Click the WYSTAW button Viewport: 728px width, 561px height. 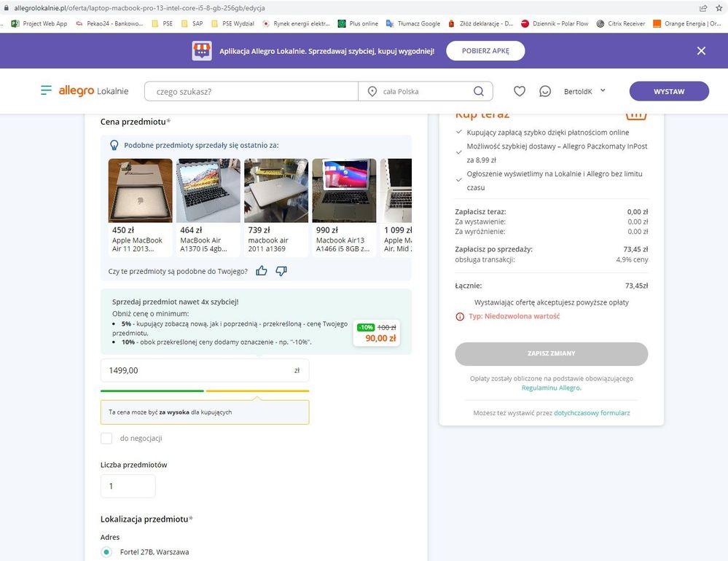(668, 91)
